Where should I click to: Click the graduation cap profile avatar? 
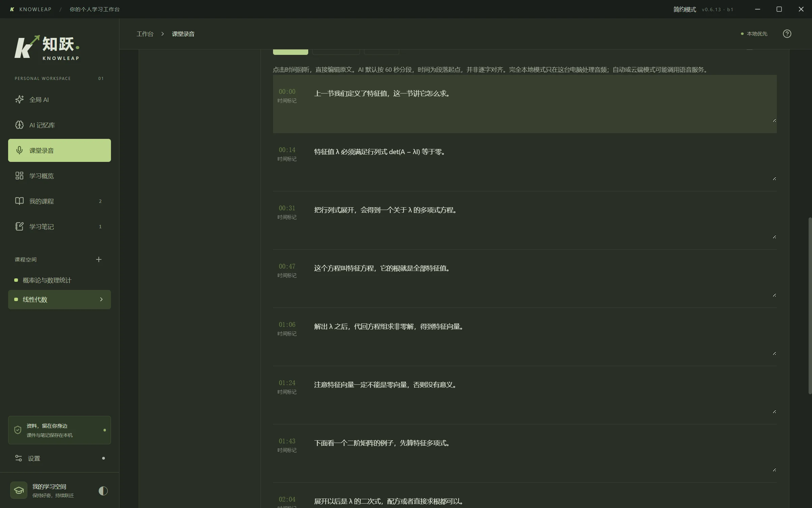coord(19,490)
